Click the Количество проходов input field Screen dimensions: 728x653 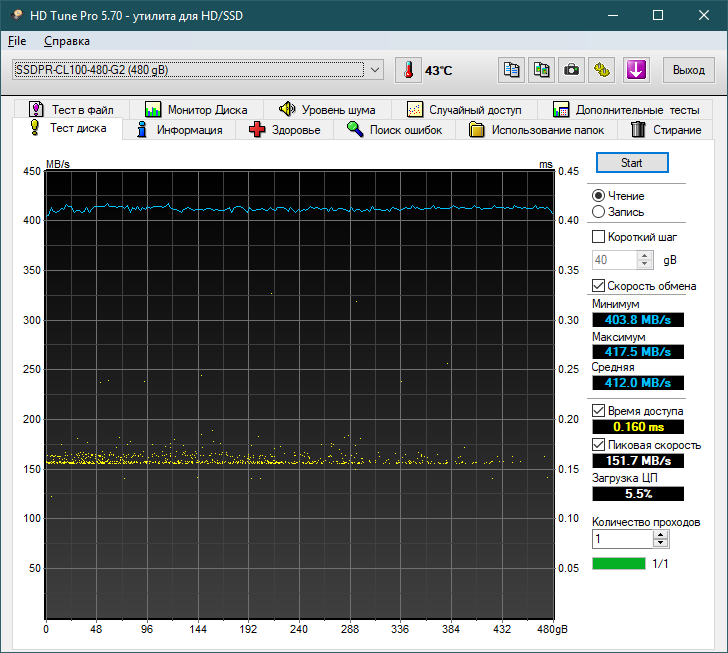(x=623, y=539)
